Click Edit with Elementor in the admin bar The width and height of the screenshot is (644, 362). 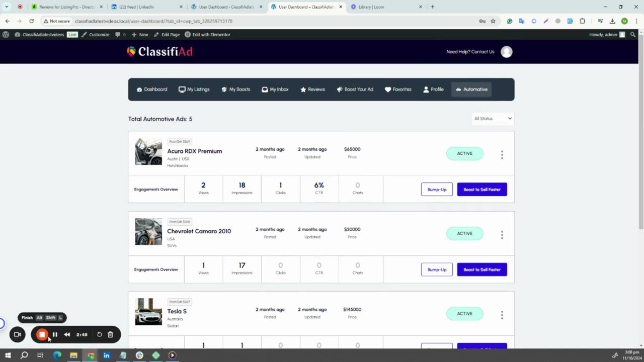click(x=207, y=35)
